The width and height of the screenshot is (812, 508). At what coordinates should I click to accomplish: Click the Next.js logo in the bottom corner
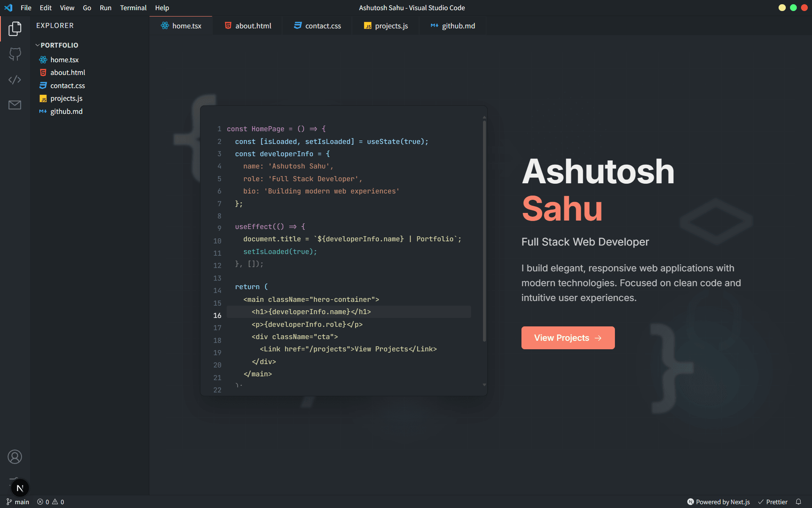click(x=20, y=488)
